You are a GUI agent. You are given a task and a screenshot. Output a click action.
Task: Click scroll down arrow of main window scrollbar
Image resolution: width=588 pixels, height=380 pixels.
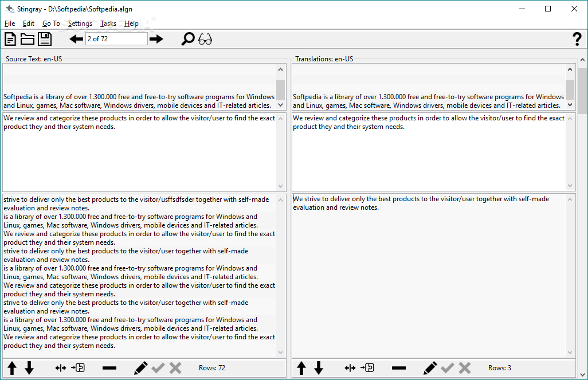(583, 375)
